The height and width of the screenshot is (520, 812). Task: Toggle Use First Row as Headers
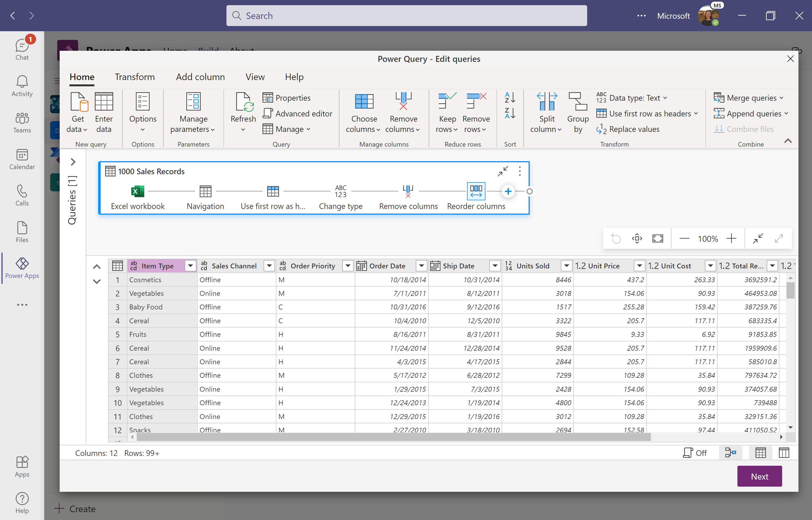pyautogui.click(x=645, y=113)
